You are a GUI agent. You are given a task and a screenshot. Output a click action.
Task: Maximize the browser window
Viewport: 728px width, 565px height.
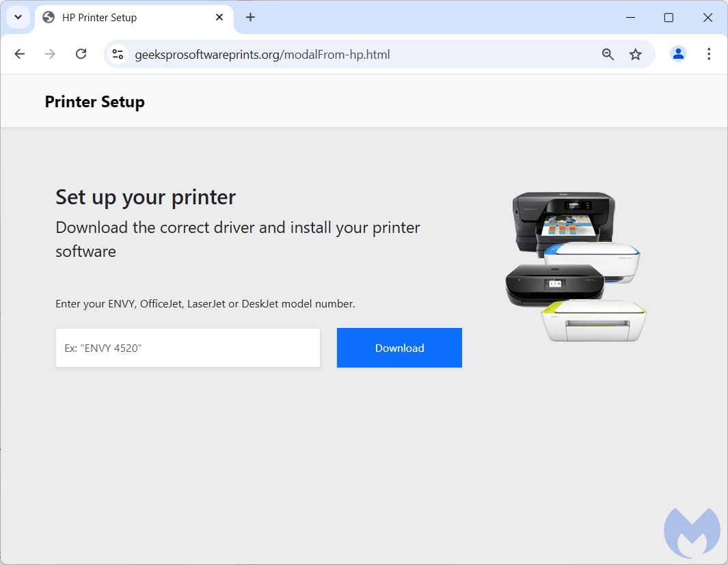[669, 18]
